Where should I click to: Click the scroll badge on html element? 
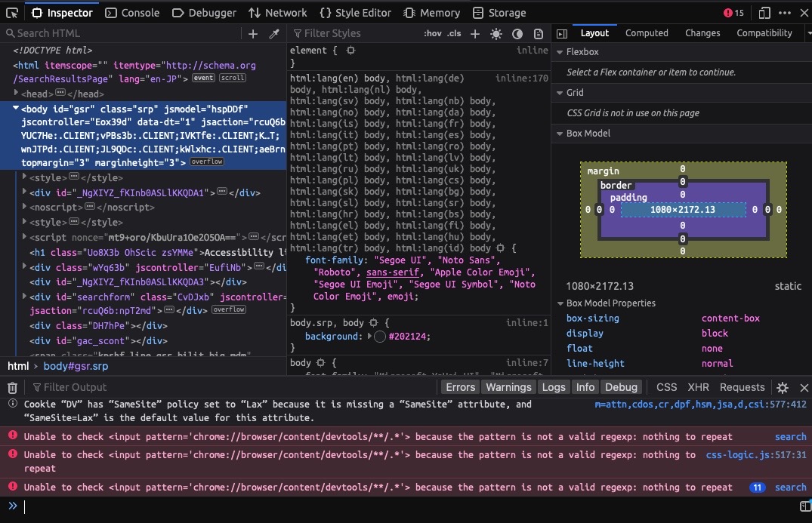click(233, 78)
